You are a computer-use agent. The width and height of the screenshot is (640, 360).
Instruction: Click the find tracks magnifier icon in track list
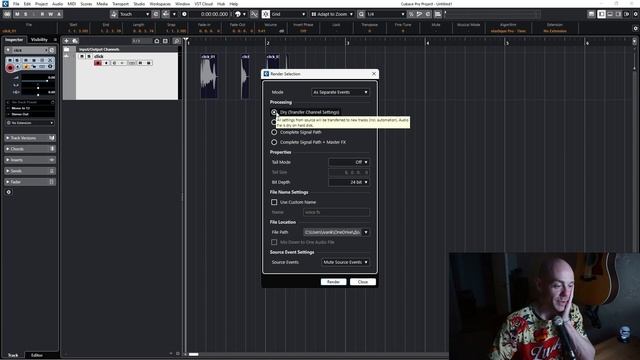click(x=176, y=41)
